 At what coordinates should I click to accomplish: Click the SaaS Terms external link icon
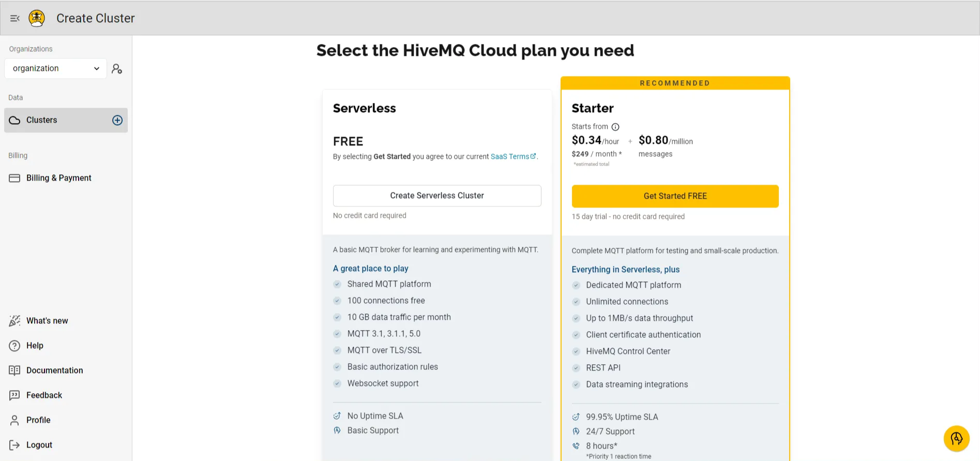tap(533, 156)
